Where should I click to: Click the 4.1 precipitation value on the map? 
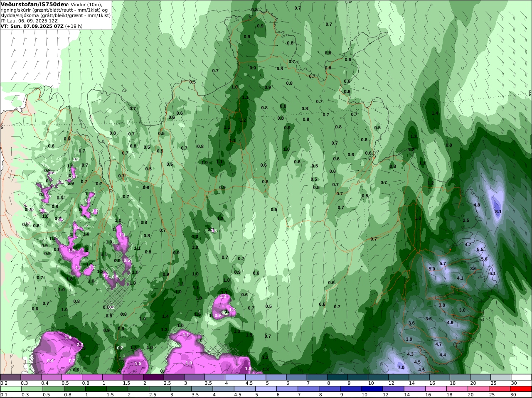click(x=460, y=278)
